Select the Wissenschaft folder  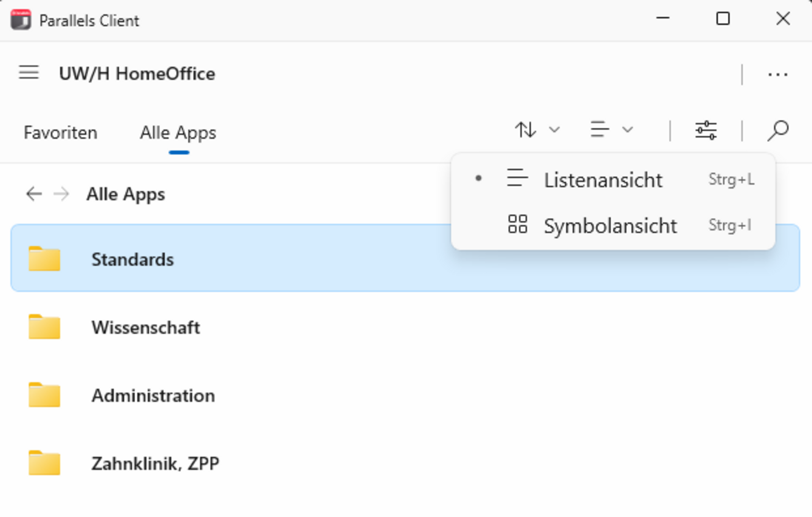(x=405, y=327)
